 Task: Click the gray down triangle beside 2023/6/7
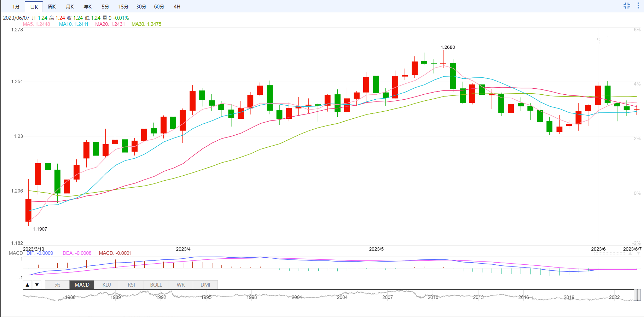(x=638, y=253)
